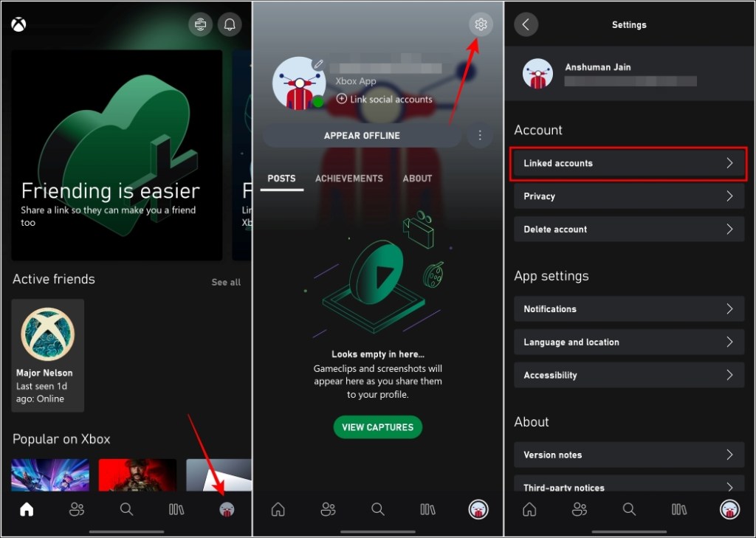Viewport: 756px width, 538px height.
Task: Tap the Friends icon in the left panel's bottom bar
Action: click(x=77, y=509)
